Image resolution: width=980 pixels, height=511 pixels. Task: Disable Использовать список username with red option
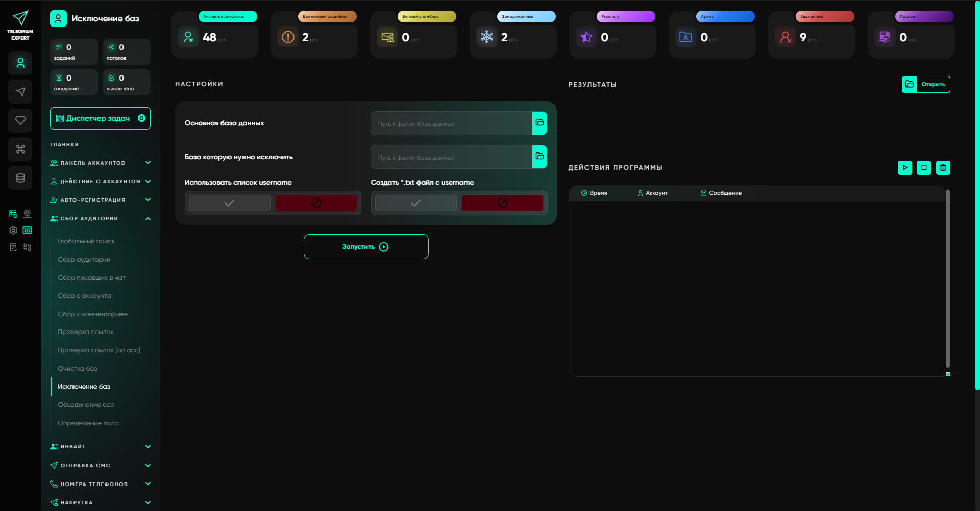coord(316,203)
